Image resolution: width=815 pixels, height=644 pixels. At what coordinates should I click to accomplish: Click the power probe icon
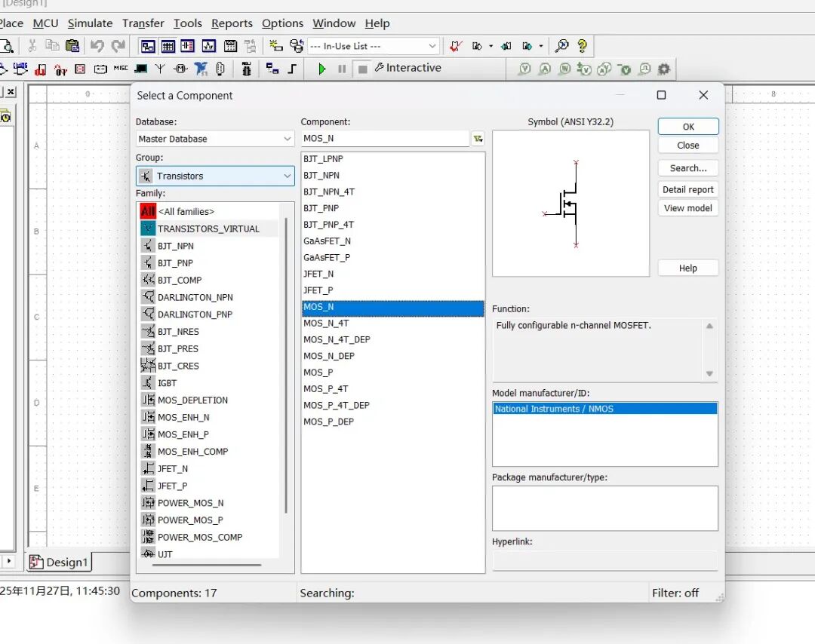coord(564,69)
